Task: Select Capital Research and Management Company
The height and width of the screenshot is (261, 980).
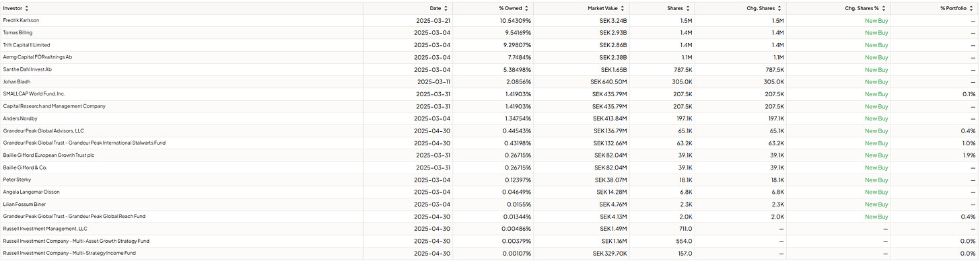Action: tap(55, 106)
